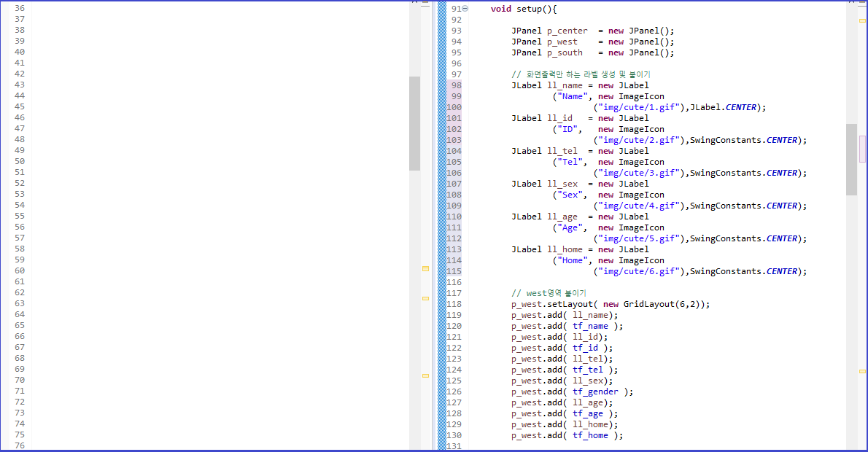Image resolution: width=868 pixels, height=452 pixels.
Task: Click the "img/cute/6.gif" string
Action: [x=639, y=272]
